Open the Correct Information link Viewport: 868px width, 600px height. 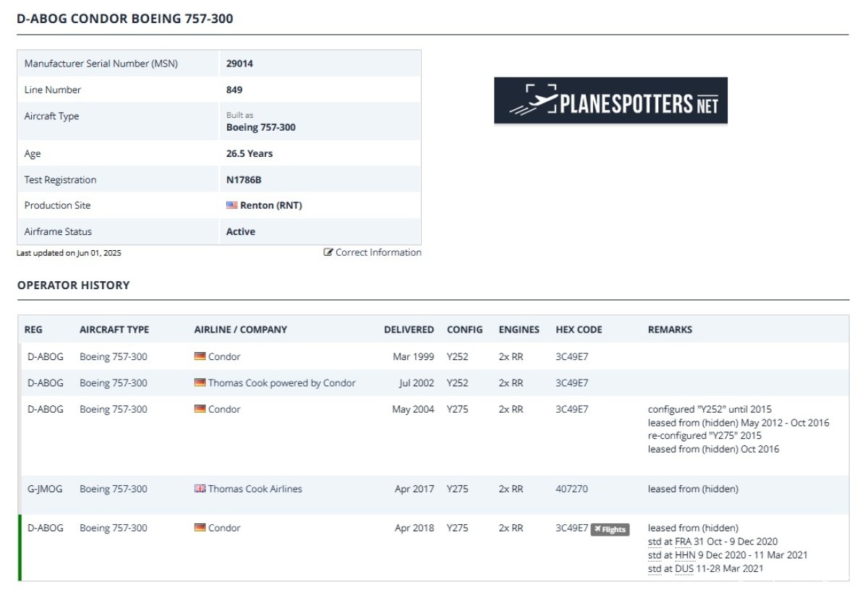(x=373, y=252)
